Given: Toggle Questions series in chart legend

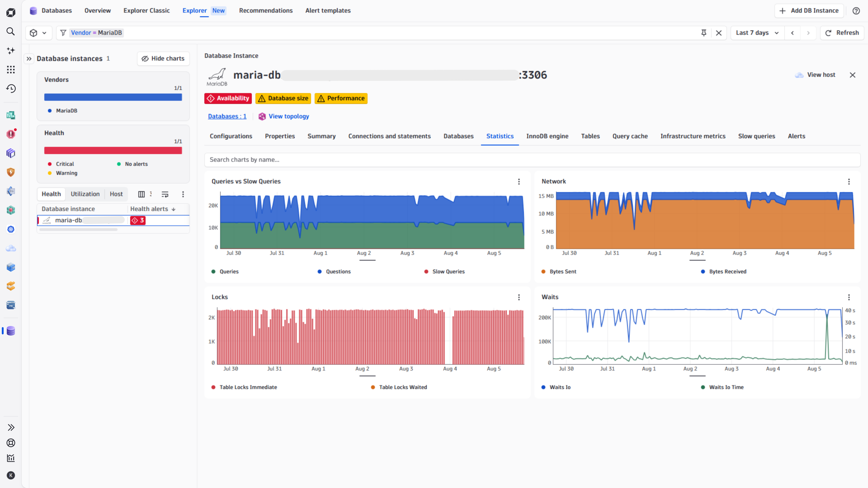Looking at the screenshot, I should 334,271.
